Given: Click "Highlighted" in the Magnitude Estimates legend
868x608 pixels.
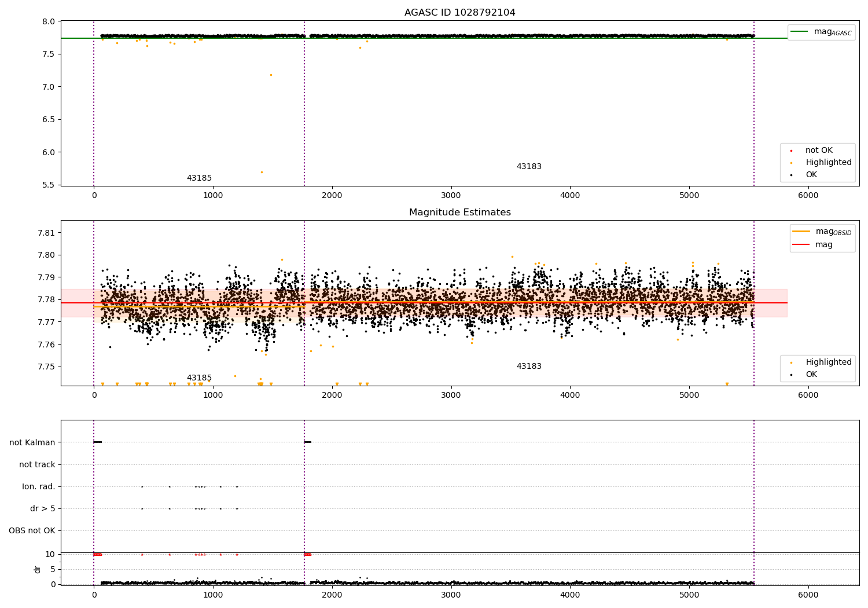Looking at the screenshot, I should [x=828, y=362].
